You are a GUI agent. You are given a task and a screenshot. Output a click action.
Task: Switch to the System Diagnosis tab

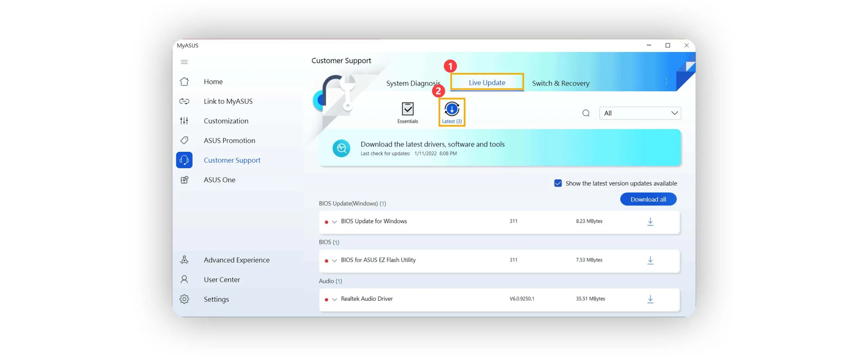(x=413, y=83)
